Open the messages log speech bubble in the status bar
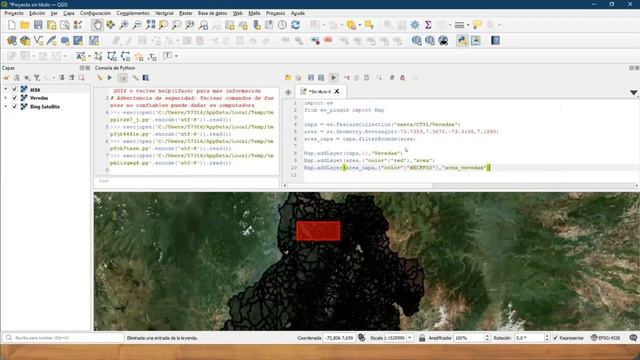The image size is (640, 360). pyautogui.click(x=633, y=338)
